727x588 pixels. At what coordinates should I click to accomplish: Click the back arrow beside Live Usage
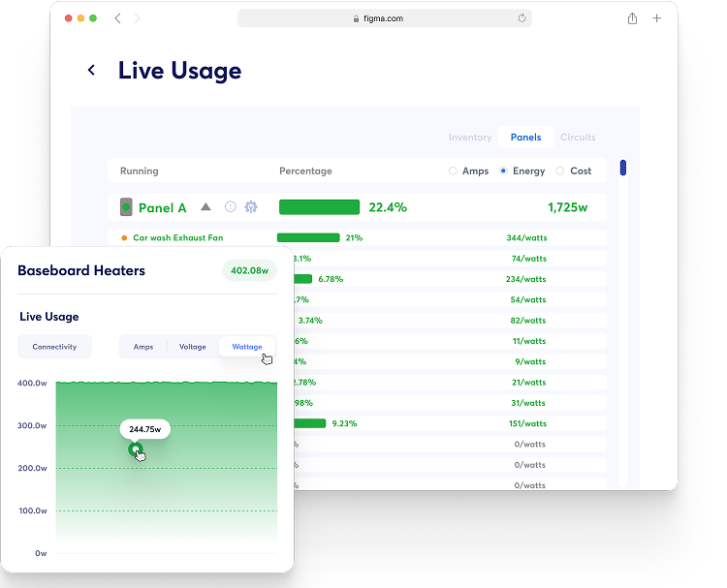point(91,70)
